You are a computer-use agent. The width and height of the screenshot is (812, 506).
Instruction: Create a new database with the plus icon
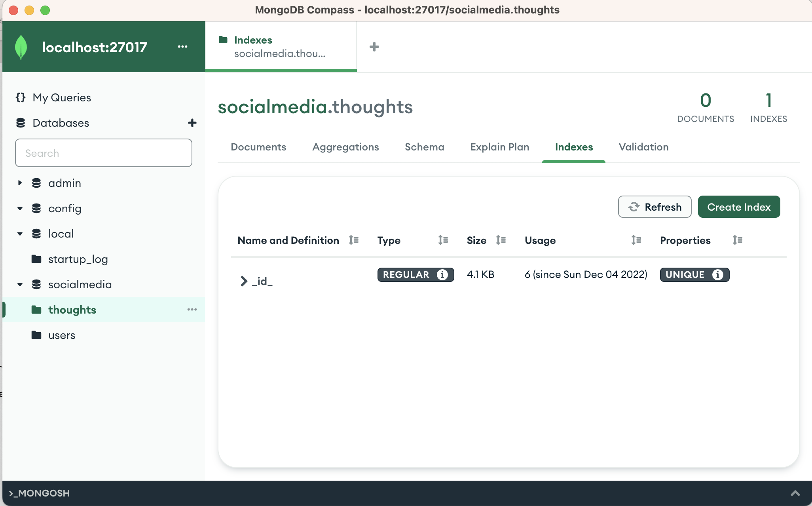pyautogui.click(x=192, y=123)
